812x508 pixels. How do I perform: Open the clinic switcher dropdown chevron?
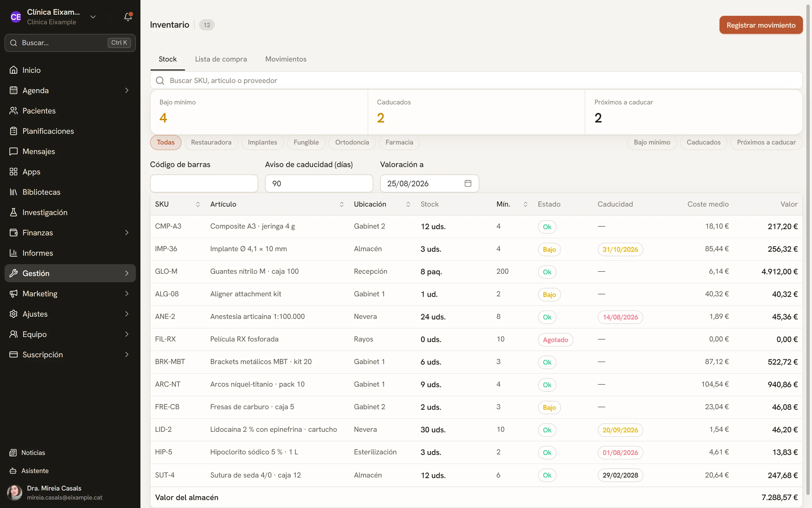93,17
